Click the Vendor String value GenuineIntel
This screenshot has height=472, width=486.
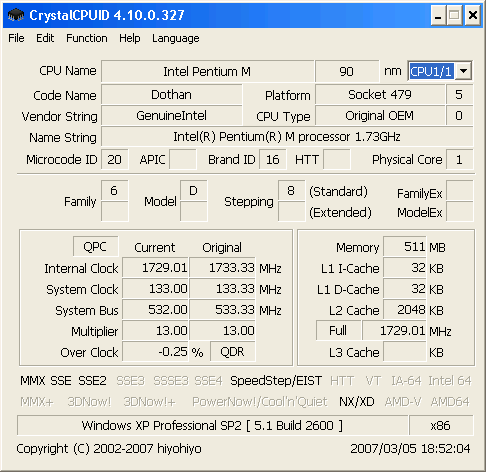[x=171, y=116]
